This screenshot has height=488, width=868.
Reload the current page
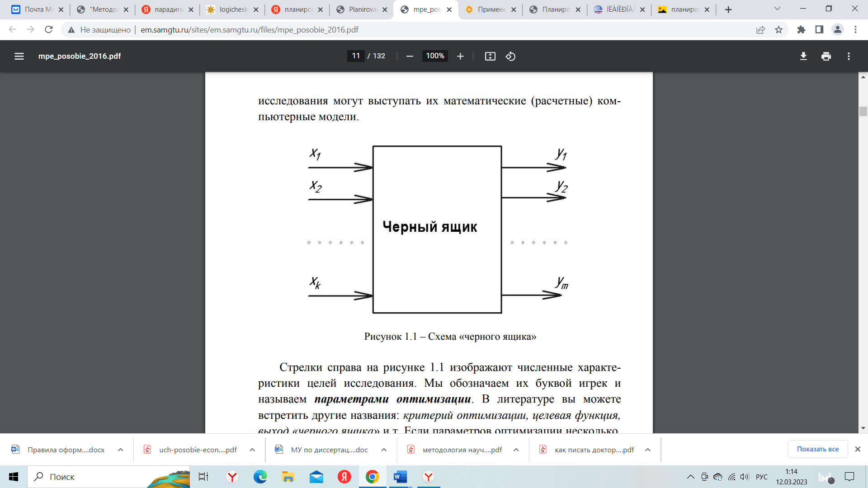point(49,29)
